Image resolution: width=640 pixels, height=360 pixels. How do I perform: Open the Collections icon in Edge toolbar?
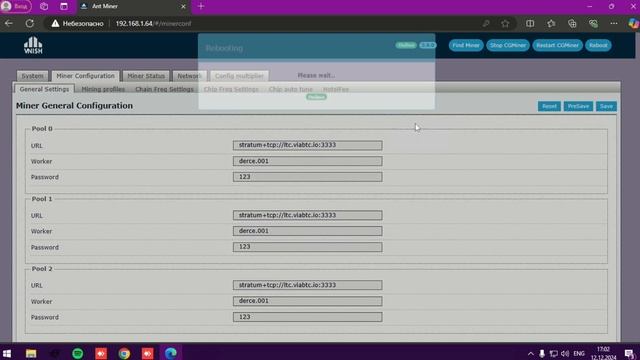click(x=572, y=24)
